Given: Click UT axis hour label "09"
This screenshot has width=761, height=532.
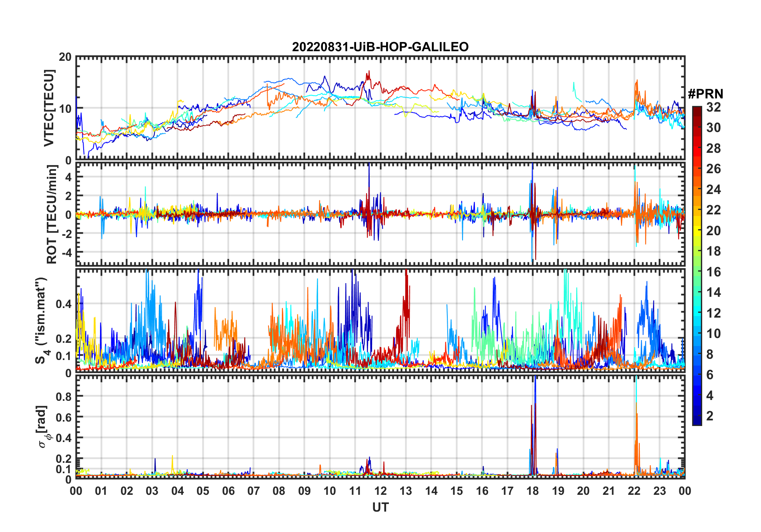Looking at the screenshot, I should tap(304, 491).
